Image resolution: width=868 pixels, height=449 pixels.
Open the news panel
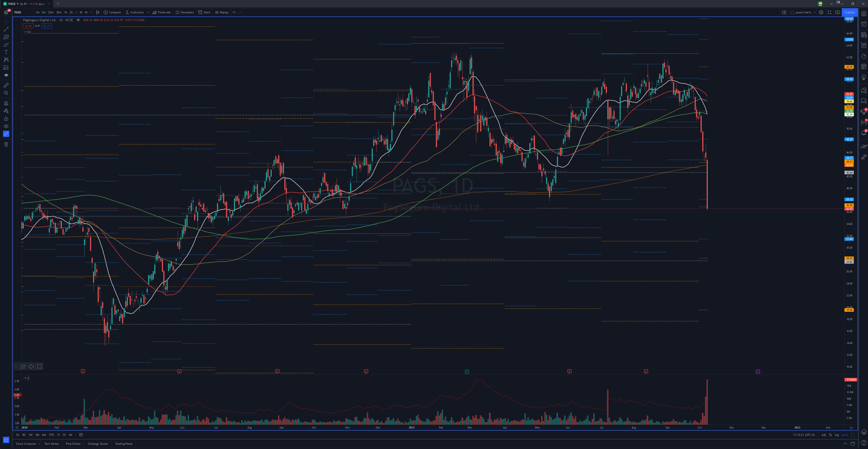[864, 35]
